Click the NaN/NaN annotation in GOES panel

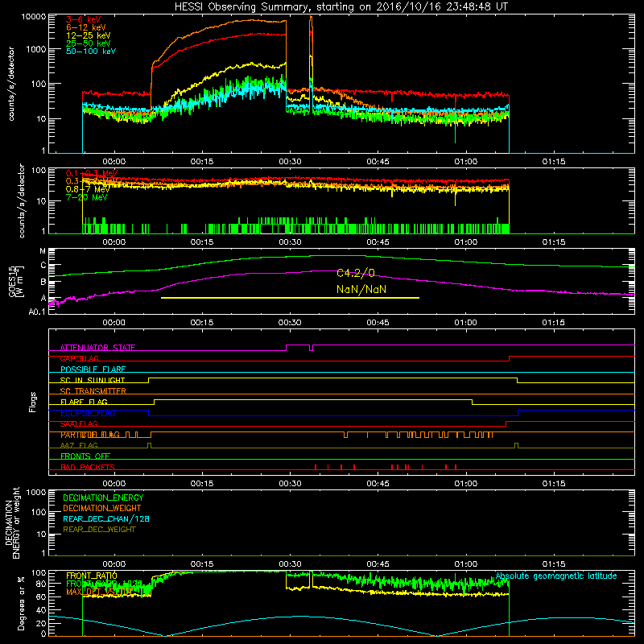coord(361,289)
